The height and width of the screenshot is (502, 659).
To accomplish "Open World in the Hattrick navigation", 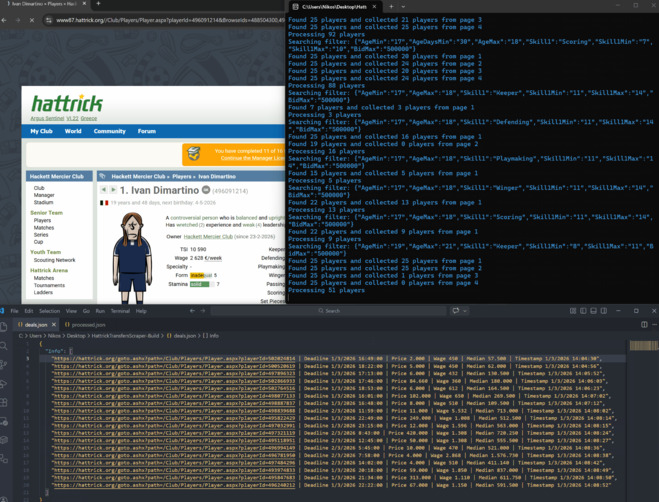I will 73,131.
